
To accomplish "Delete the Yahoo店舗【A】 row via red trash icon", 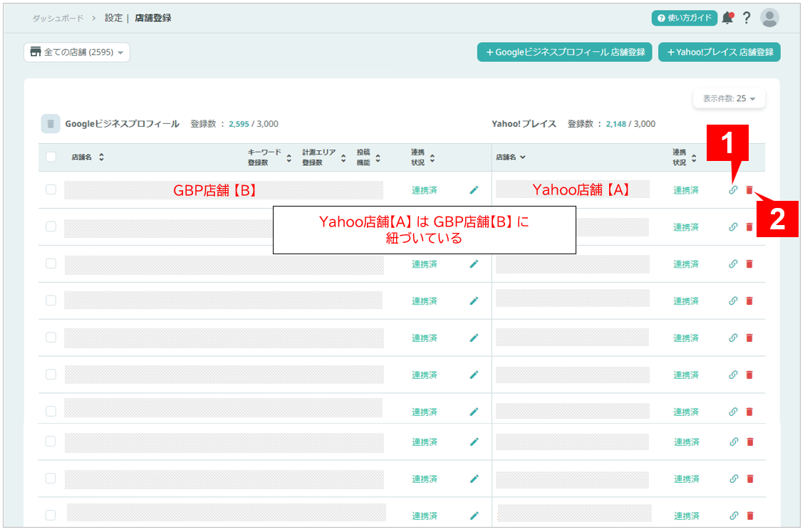I will click(749, 190).
